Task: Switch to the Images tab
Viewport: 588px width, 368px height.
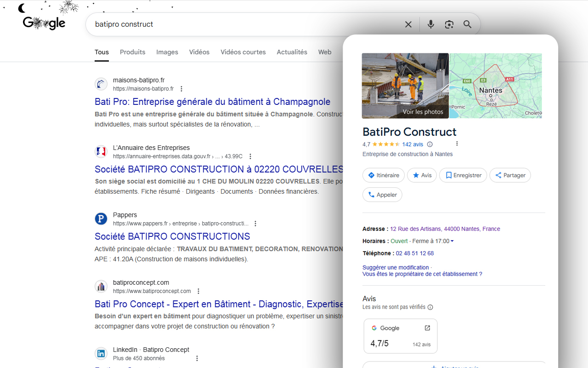Action: click(x=167, y=52)
